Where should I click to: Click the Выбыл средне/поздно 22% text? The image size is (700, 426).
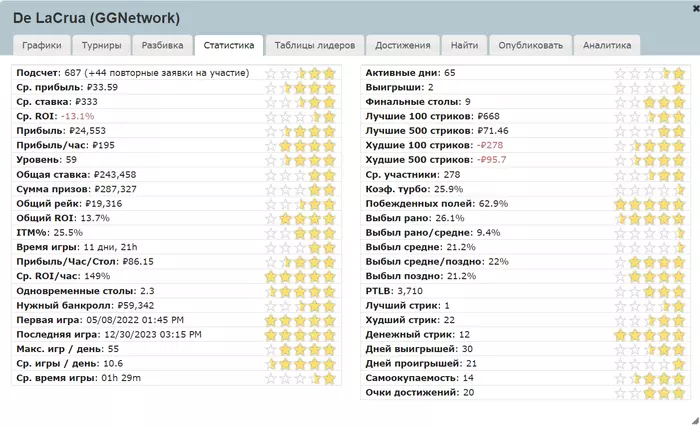point(437,262)
